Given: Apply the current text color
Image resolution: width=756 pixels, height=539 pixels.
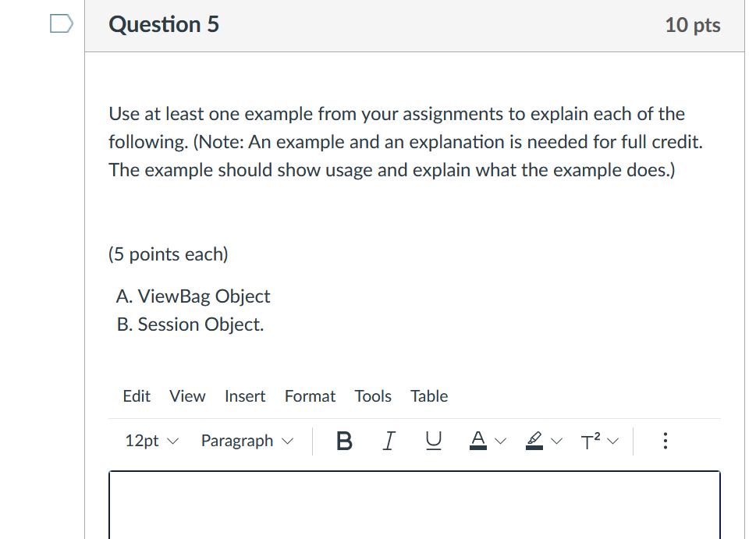Looking at the screenshot, I should pos(477,440).
